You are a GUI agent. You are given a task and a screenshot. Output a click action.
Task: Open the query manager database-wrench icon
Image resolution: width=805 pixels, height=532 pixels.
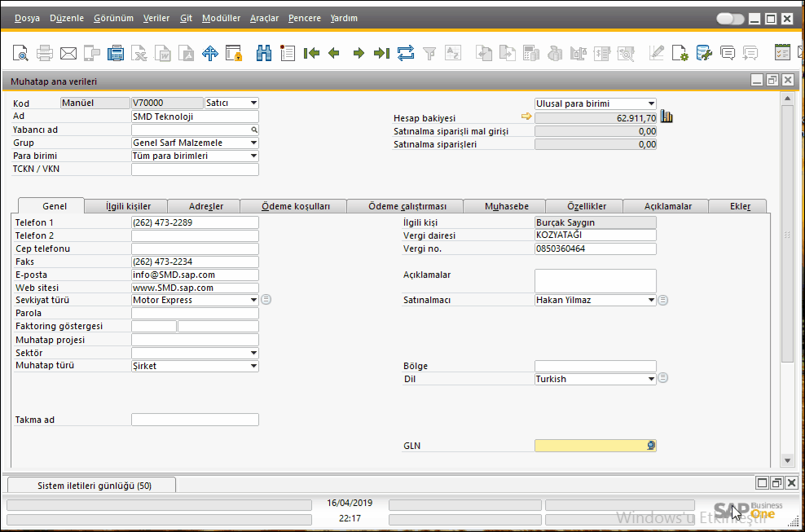(x=704, y=53)
